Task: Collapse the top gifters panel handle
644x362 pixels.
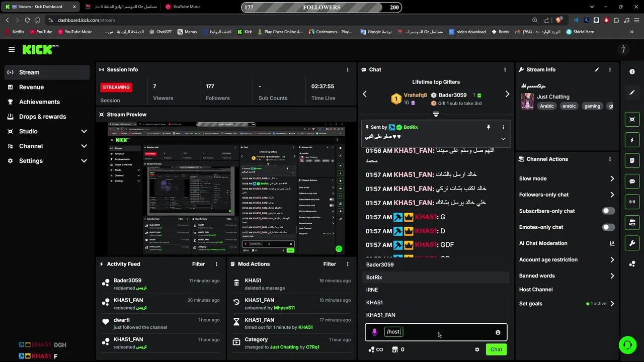Action: 436,114
